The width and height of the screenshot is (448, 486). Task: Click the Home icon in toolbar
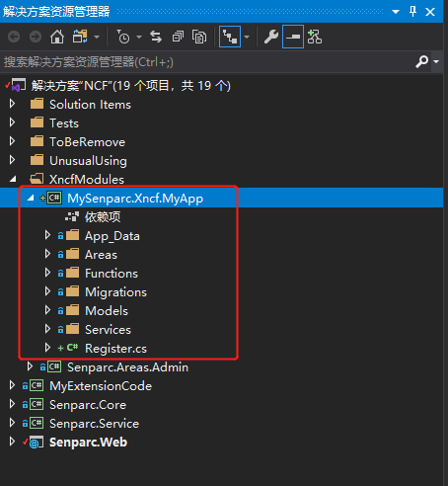(57, 37)
